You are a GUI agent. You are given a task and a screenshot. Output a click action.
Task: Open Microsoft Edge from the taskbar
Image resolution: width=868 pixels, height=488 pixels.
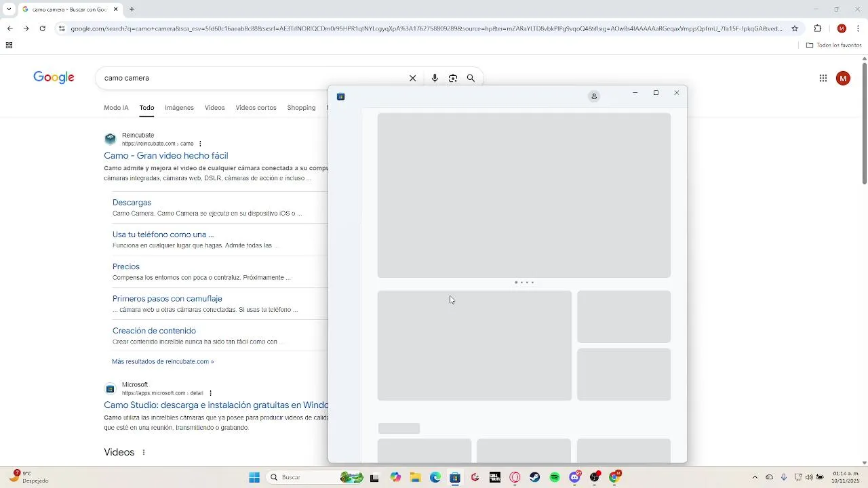coord(435,478)
